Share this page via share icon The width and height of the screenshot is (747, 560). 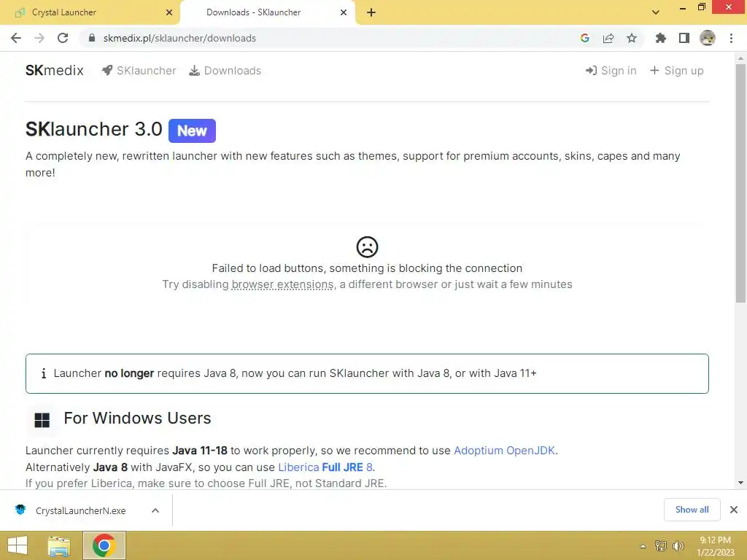608,38
